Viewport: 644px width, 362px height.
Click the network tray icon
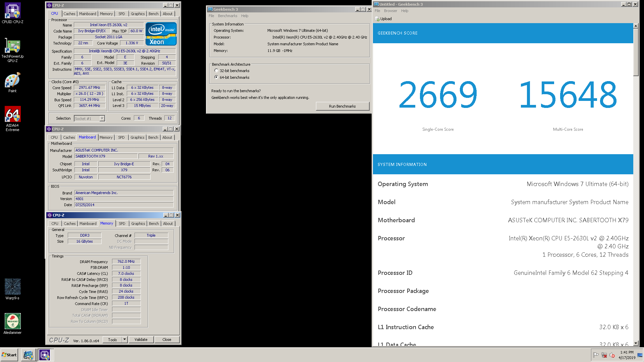604,355
